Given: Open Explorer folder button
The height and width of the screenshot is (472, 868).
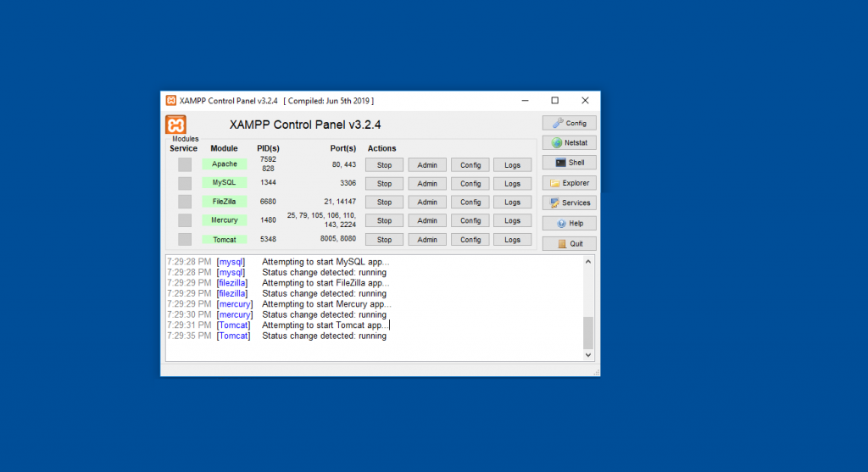Looking at the screenshot, I should point(569,183).
